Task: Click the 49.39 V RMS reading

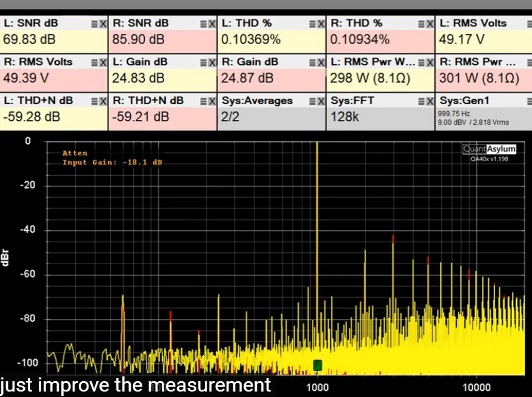Action: pos(26,78)
